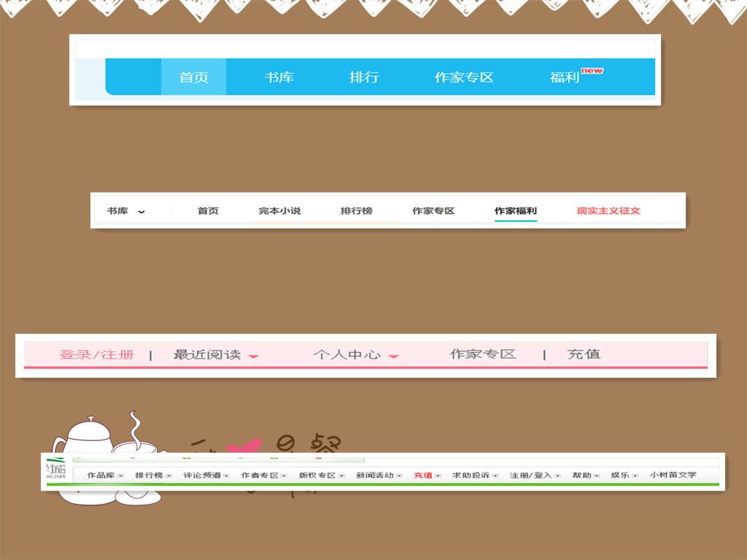The height and width of the screenshot is (560, 747).
Task: Select the 作家福利 tab
Action: 515,211
